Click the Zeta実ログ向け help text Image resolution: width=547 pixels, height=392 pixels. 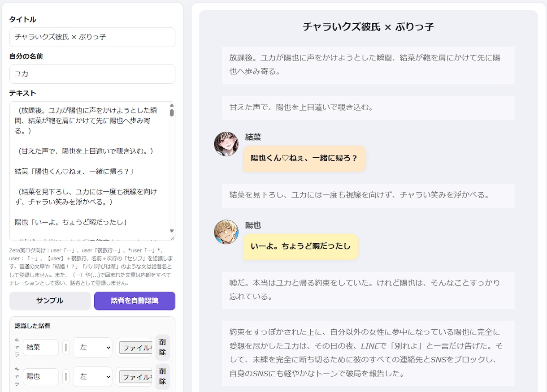pyautogui.click(x=92, y=267)
